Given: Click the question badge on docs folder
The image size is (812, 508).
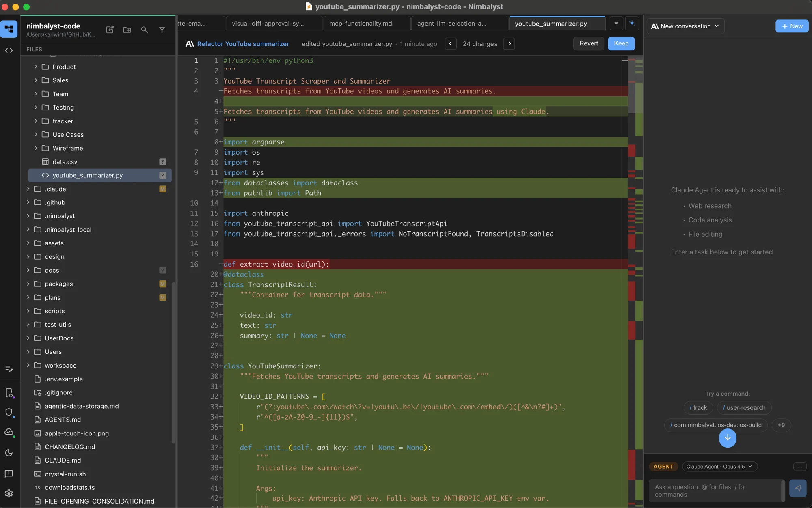Looking at the screenshot, I should 162,270.
